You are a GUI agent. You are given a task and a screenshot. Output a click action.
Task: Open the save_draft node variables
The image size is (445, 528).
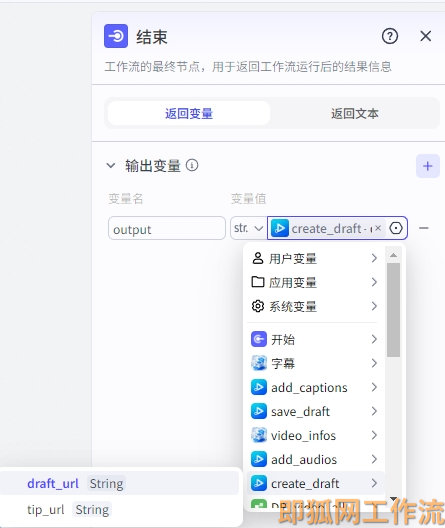[x=314, y=411]
